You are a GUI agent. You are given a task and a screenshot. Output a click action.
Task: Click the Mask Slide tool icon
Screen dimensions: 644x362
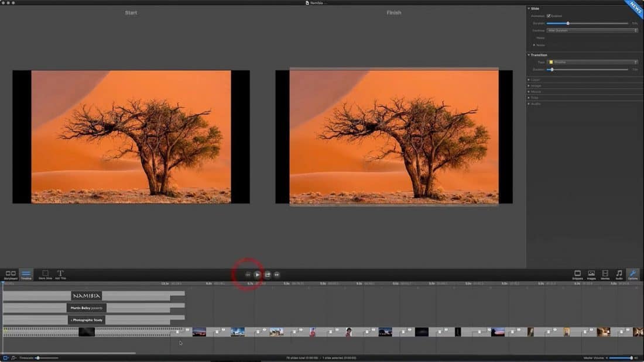click(x=45, y=274)
